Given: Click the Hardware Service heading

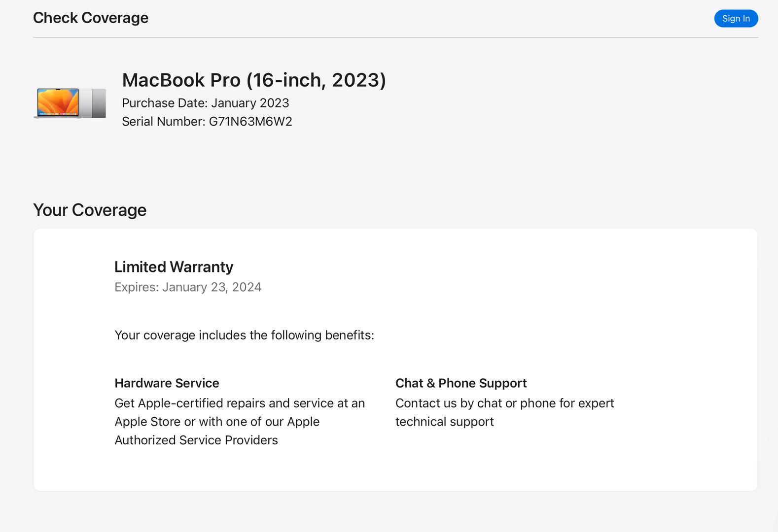Looking at the screenshot, I should 167,383.
